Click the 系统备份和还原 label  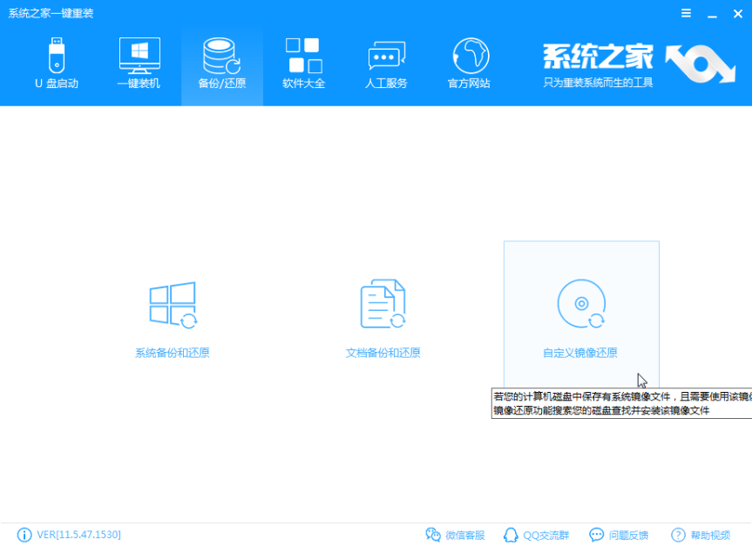point(173,353)
